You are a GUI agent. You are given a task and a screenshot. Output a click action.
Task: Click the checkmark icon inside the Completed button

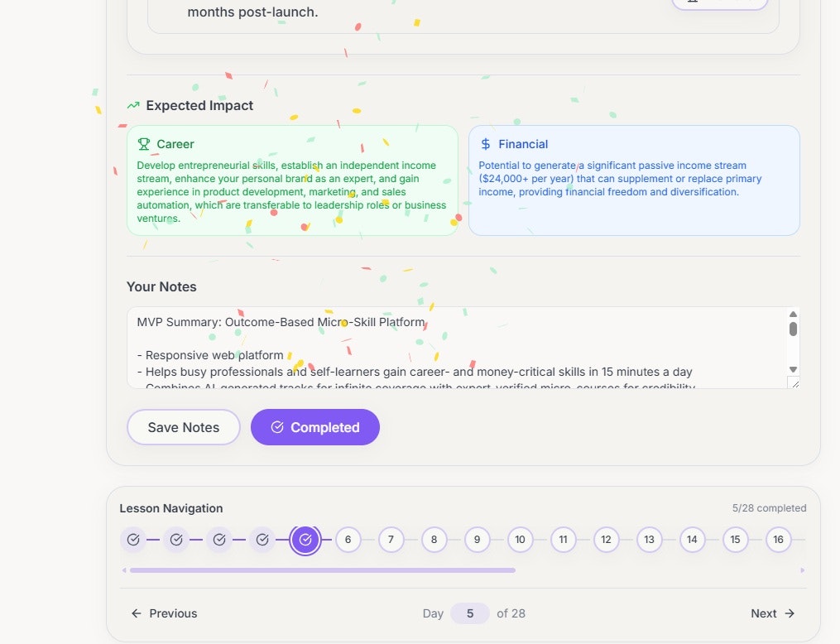[276, 427]
